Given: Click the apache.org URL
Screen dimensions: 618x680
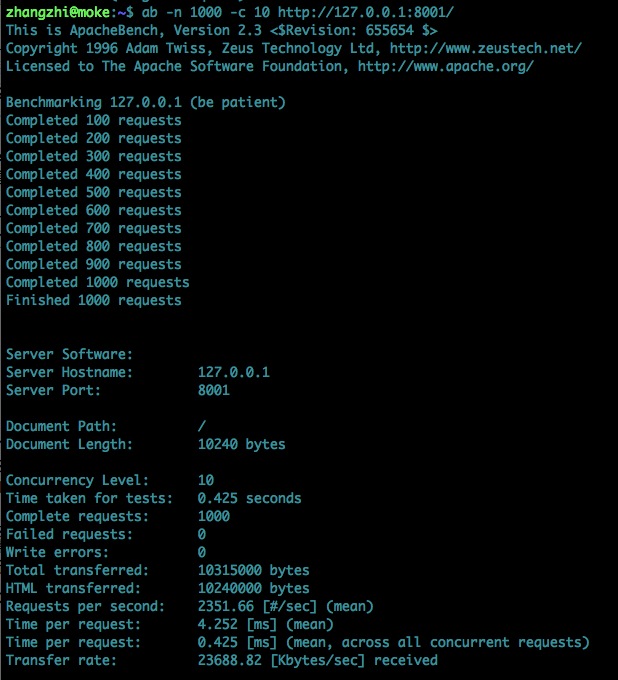Looking at the screenshot, I should pos(445,66).
